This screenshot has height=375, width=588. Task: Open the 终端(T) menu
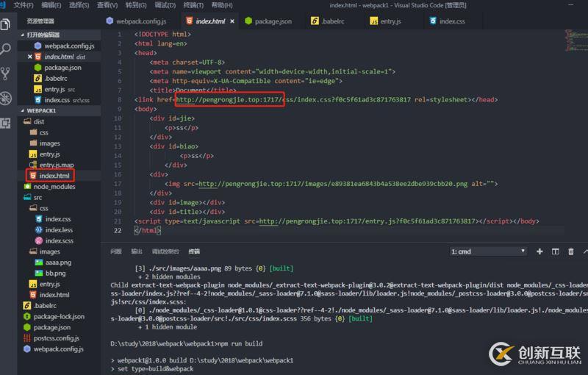(x=193, y=5)
